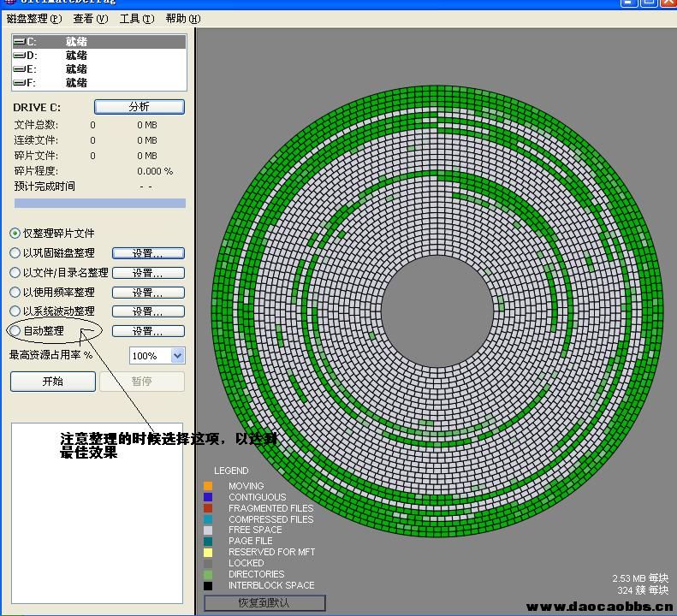
Task: Click the 分析 button
Action: coord(139,107)
